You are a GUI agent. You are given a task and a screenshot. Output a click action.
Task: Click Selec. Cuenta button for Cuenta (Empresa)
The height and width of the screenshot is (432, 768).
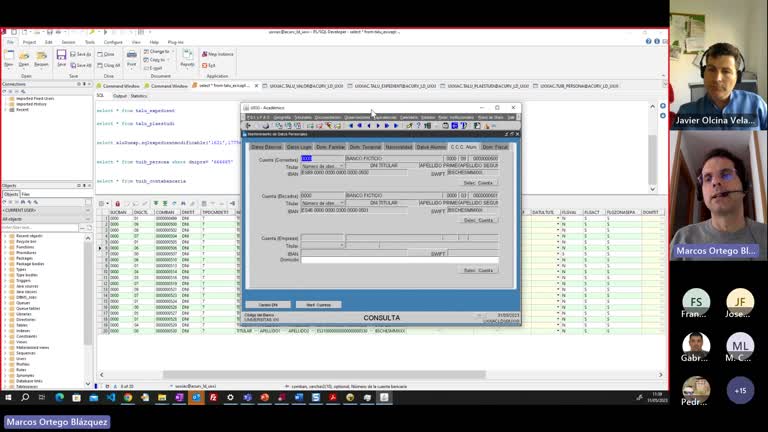tap(478, 270)
